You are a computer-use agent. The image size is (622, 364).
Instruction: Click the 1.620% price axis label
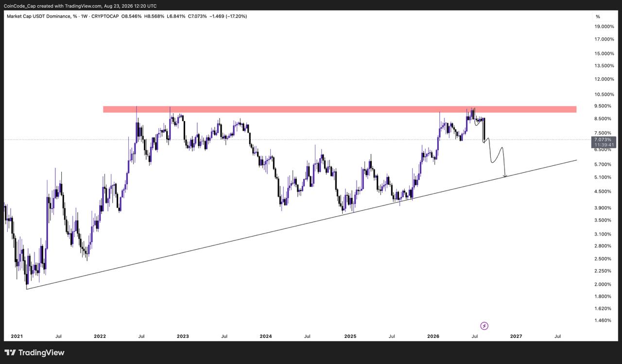[604, 309]
